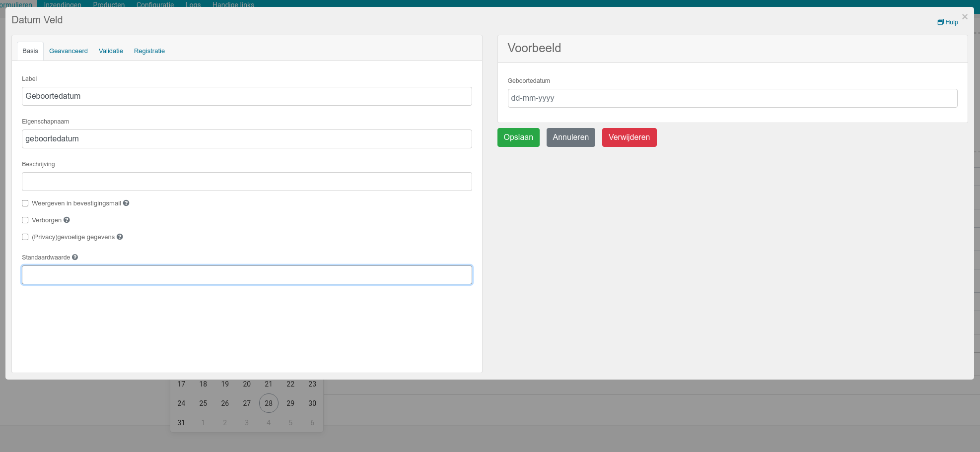Image resolution: width=980 pixels, height=452 pixels.
Task: Select the Basis tab
Action: tap(30, 51)
